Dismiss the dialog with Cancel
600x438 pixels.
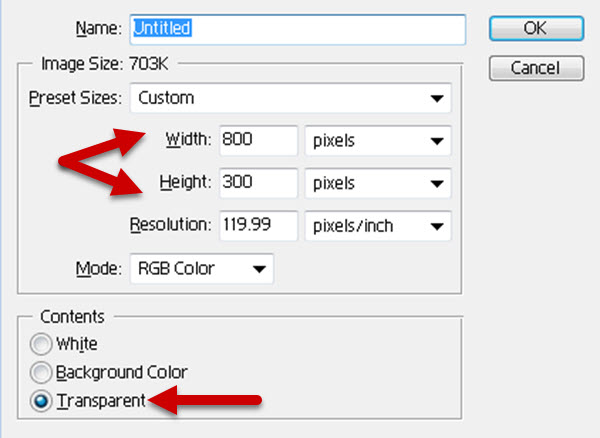pyautogui.click(x=536, y=68)
